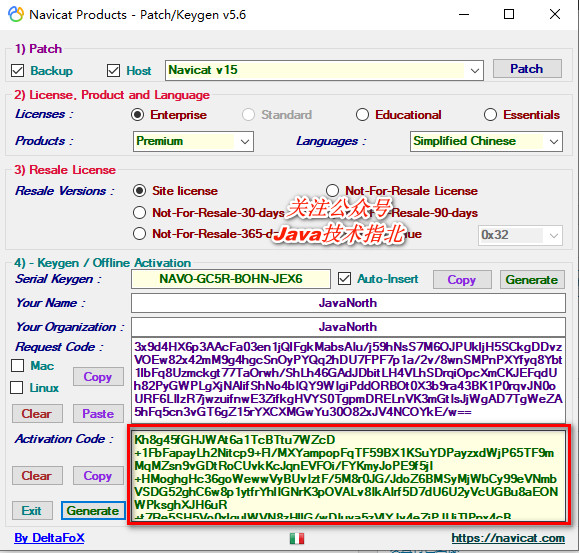
Task: Open the 0x32 custom value dropdown
Action: (520, 235)
